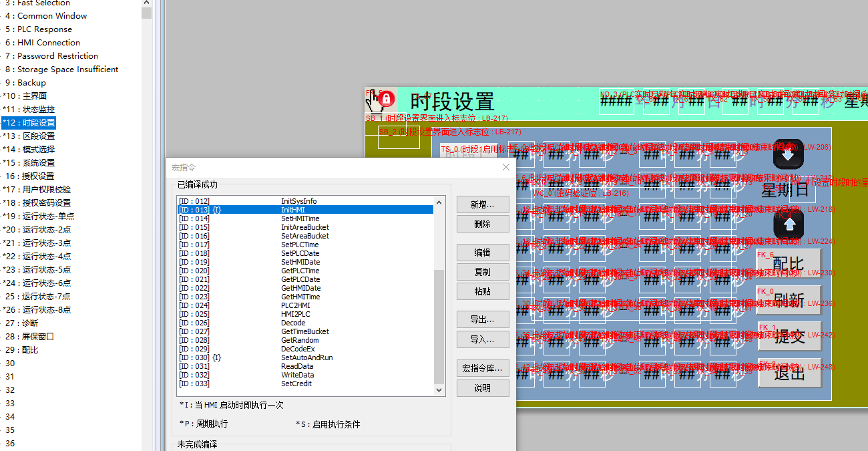Select SetAutoAndRun macro in the list
This screenshot has width=868, height=451.
point(306,357)
